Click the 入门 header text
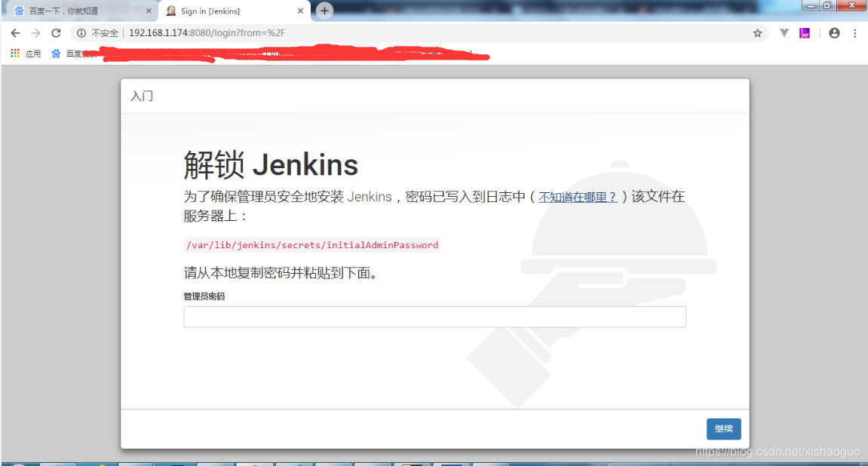The image size is (868, 466). [142, 96]
